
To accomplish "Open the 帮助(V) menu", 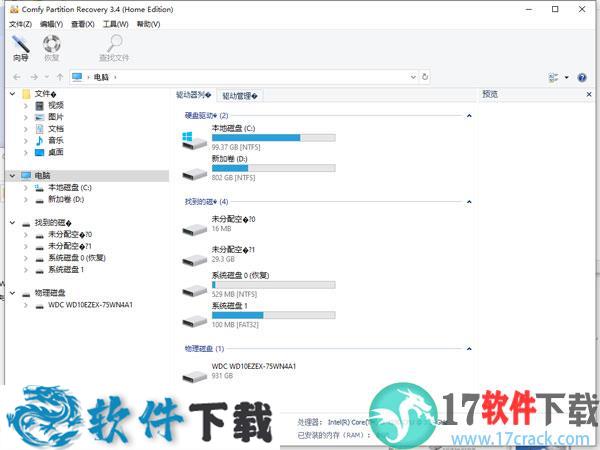I will (x=148, y=24).
